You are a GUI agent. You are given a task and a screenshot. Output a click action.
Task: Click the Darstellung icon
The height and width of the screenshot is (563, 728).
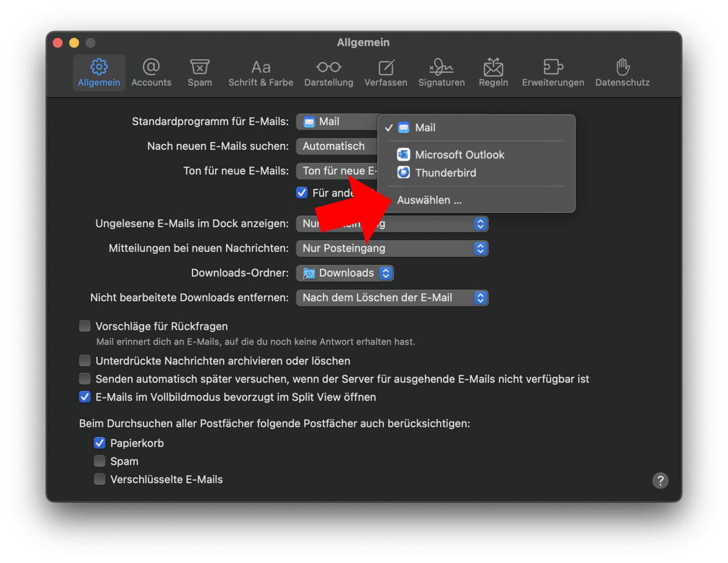point(328,72)
